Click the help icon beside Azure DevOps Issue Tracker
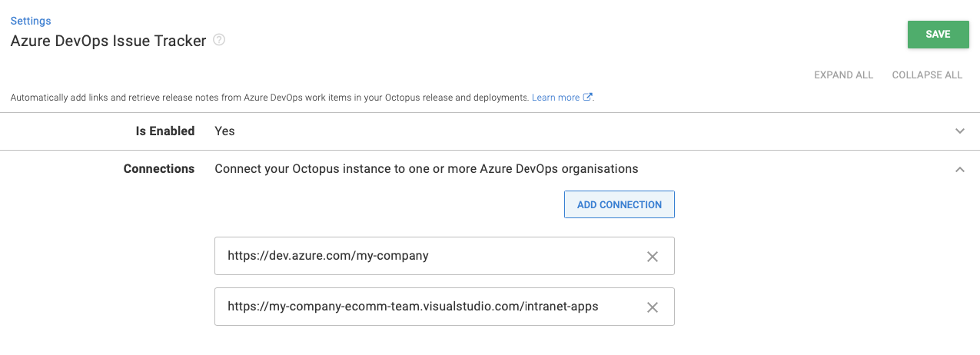 coord(219,41)
